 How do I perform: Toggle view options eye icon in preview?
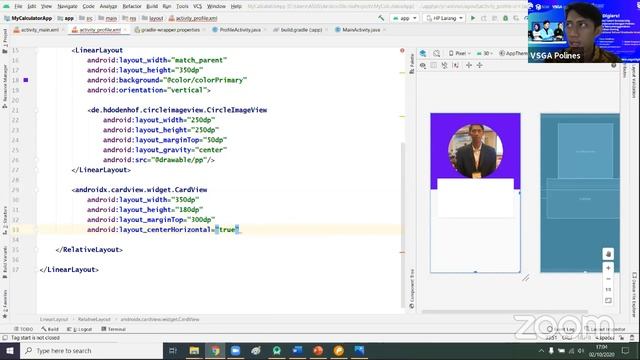click(423, 65)
